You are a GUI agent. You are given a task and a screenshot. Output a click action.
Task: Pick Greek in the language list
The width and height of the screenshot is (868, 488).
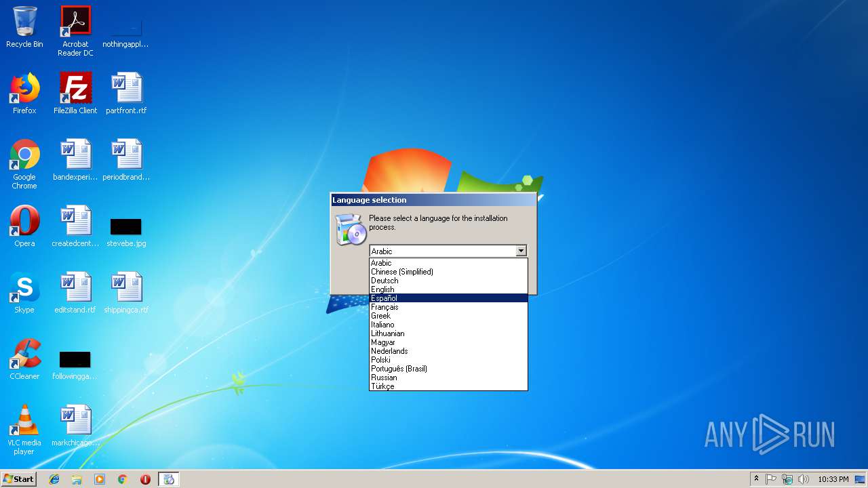[x=448, y=316]
